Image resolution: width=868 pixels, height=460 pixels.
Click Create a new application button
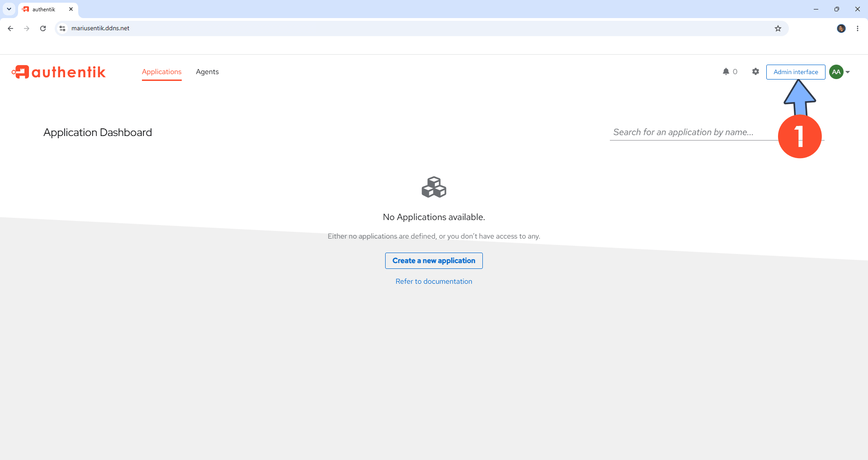point(434,261)
